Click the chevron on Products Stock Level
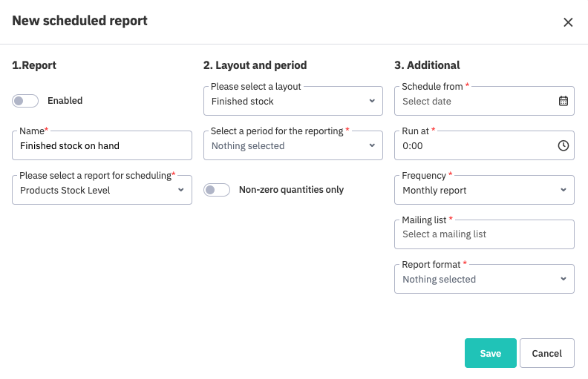This screenshot has height=379, width=588. pos(180,190)
